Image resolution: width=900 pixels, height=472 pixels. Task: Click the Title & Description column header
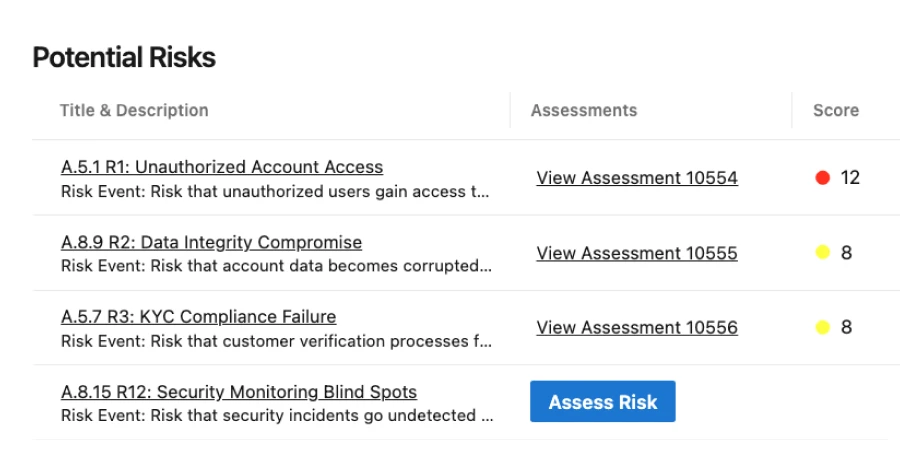tap(134, 110)
